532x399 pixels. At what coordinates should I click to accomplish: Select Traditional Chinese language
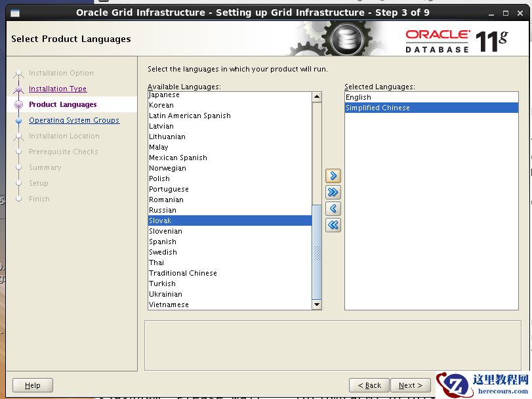230,273
